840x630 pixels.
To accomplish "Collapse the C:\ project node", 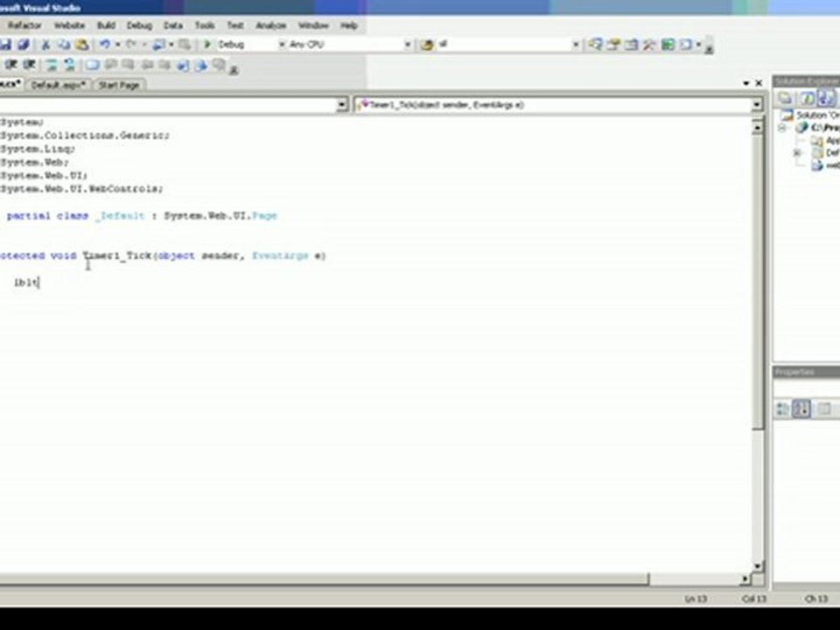I will [x=781, y=128].
